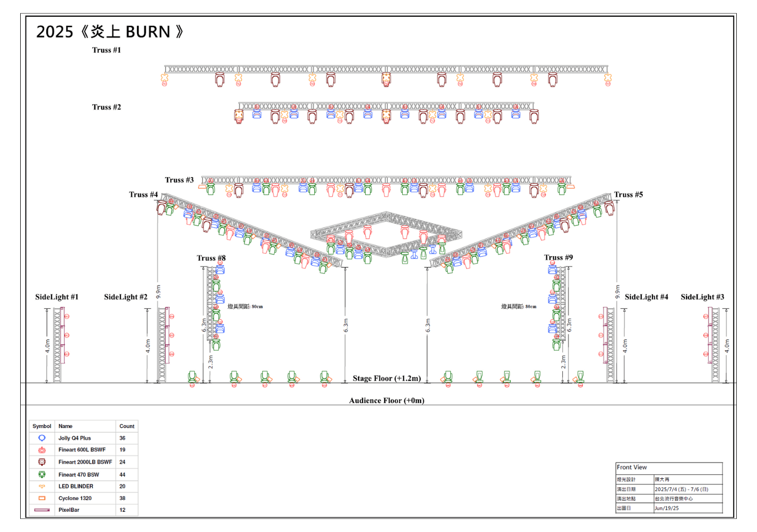Viewport: 757px width, 532px height.
Task: Select the 出圖日 row in title block
Action: tap(624, 508)
